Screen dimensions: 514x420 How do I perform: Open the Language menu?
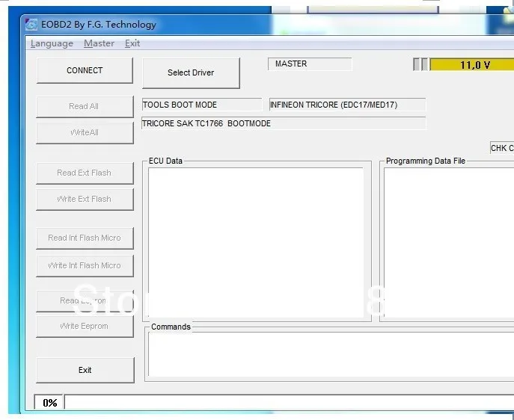(52, 43)
